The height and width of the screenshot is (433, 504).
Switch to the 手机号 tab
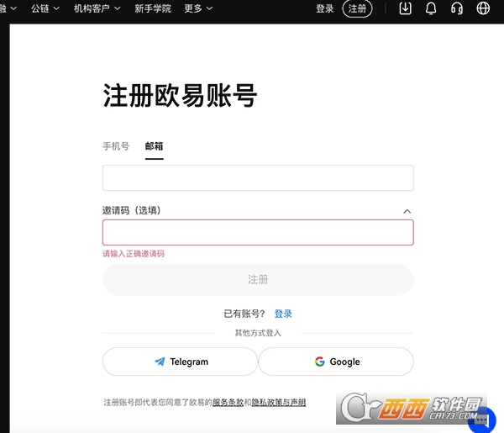coord(116,146)
